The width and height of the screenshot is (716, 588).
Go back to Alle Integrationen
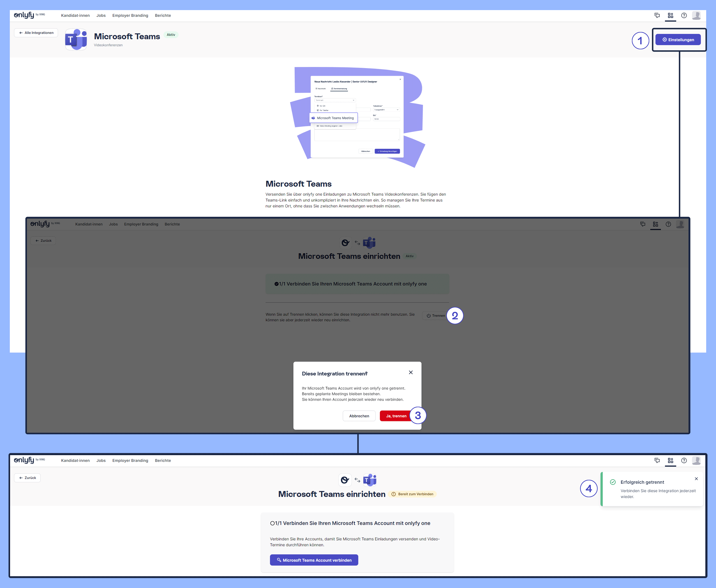tap(36, 33)
